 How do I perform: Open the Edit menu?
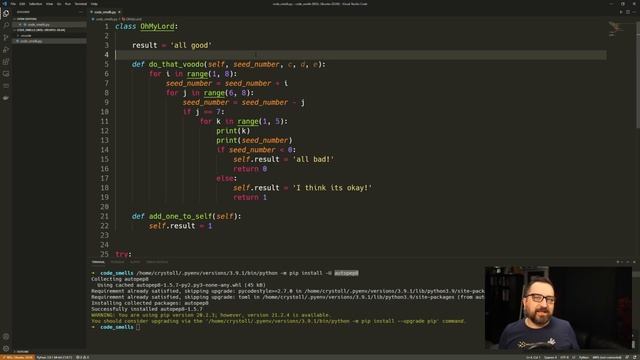pos(22,4)
